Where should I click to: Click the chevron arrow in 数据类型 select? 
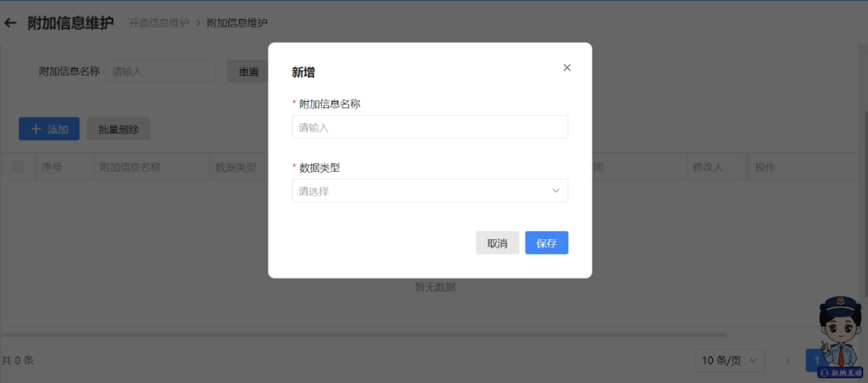[x=555, y=191]
